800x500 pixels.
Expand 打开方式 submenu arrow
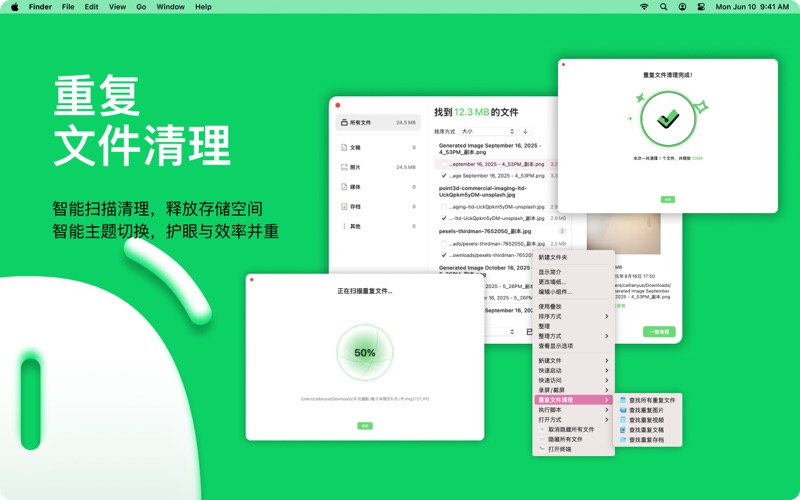[607, 419]
